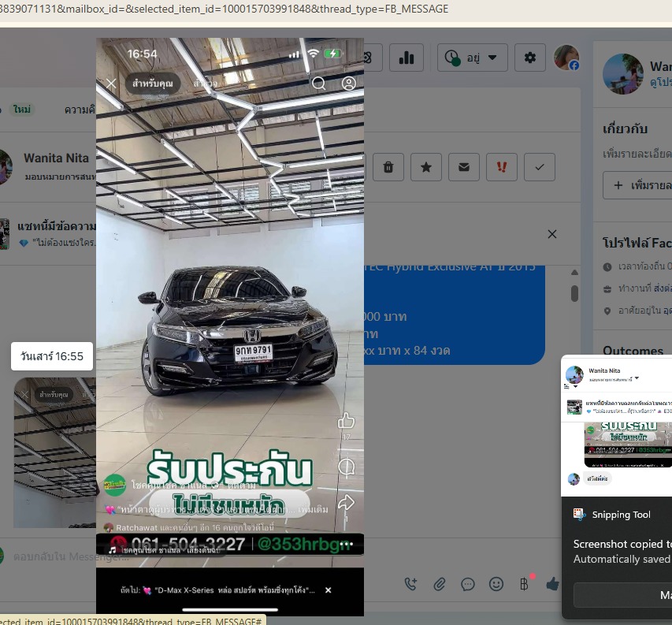Open the image thumbnail sent at 16:55
Viewport: 672px width, 625px height.
tap(55, 452)
